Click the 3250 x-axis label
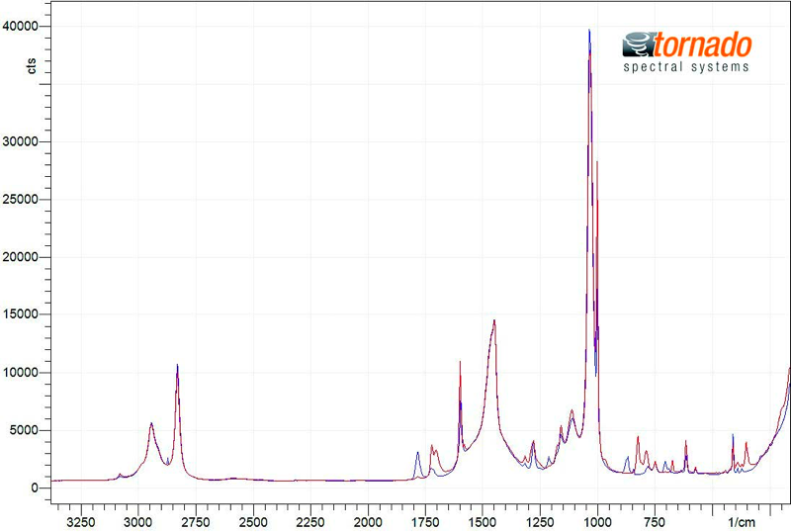Viewport: 791px width, 532px height. [x=81, y=522]
